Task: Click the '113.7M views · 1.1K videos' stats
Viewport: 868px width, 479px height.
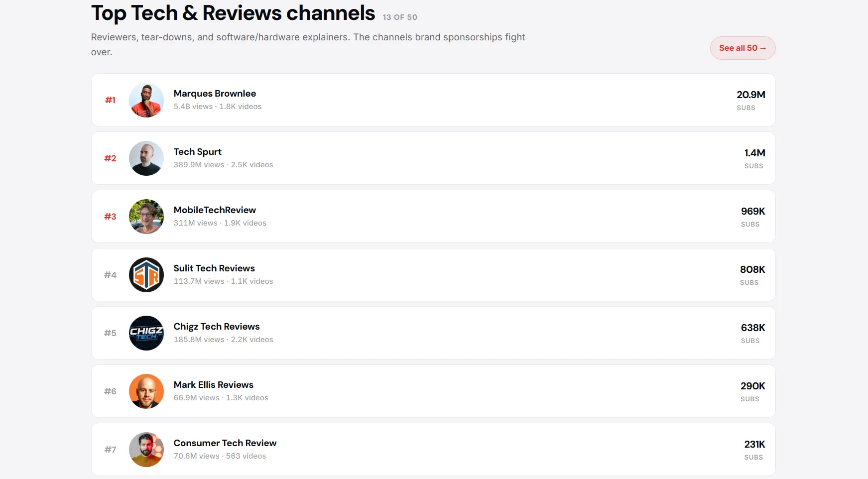Action: coord(223,281)
